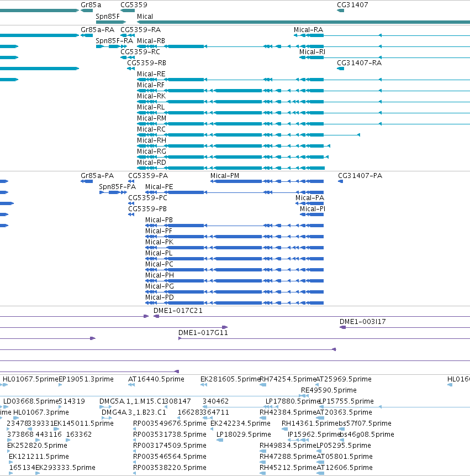Click protein label Mical-PI
The height and width of the screenshot is (476, 470).
[313, 209]
